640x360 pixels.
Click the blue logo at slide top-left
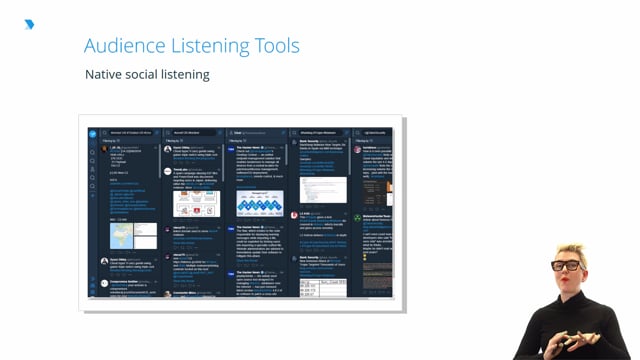tap(29, 24)
